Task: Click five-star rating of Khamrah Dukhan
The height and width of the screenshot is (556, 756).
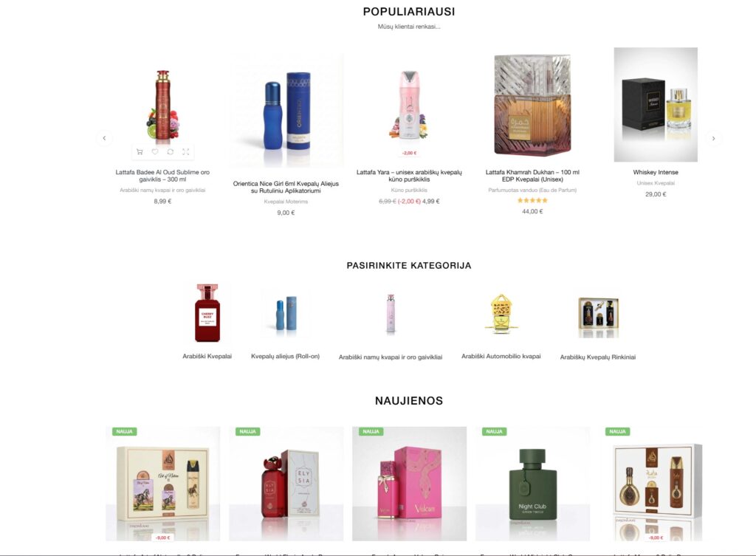Action: [532, 200]
